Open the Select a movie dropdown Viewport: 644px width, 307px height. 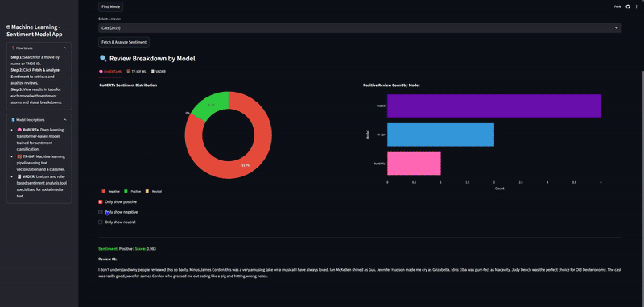pyautogui.click(x=360, y=28)
